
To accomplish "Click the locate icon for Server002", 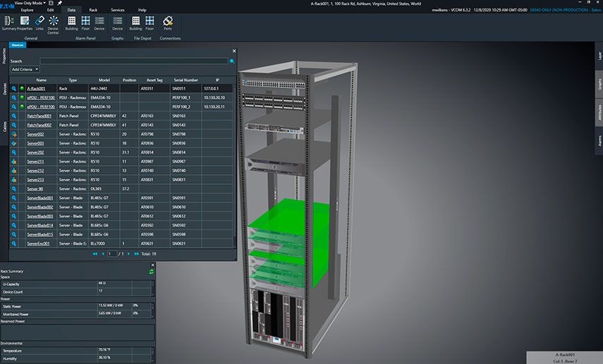I will point(14,134).
